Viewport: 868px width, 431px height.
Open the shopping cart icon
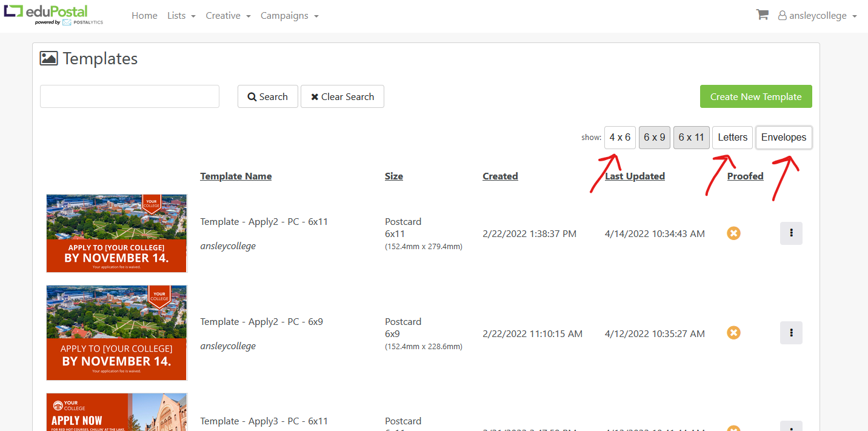point(762,15)
